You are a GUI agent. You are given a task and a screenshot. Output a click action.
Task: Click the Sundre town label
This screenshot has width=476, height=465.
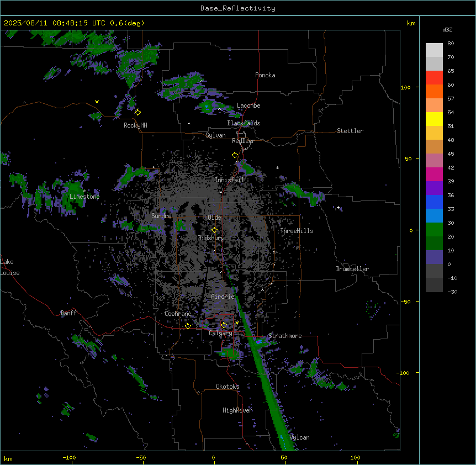[x=161, y=216]
